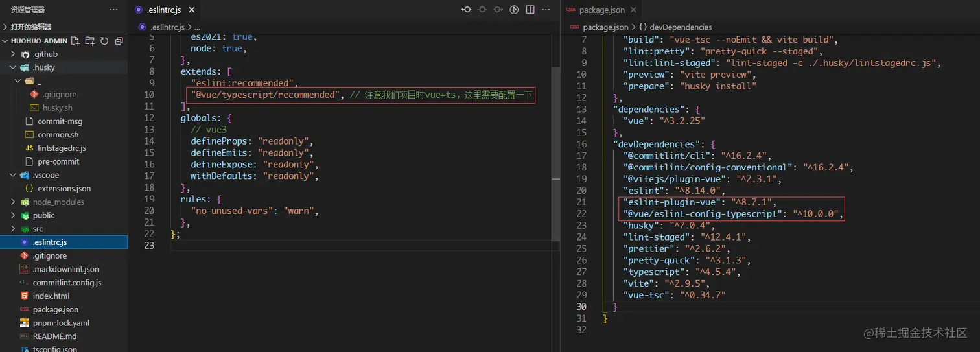Click the ellipsis breadcrumb after .eslintrc.js

[197, 27]
